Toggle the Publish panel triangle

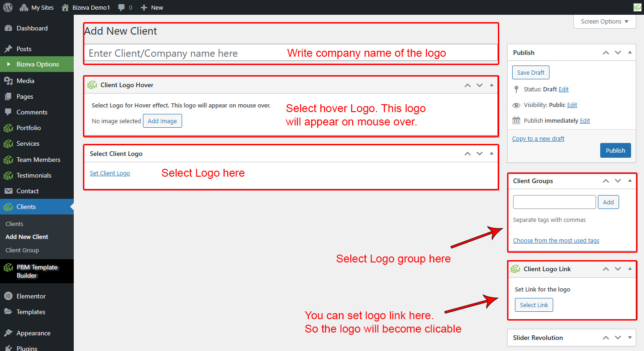[x=630, y=53]
